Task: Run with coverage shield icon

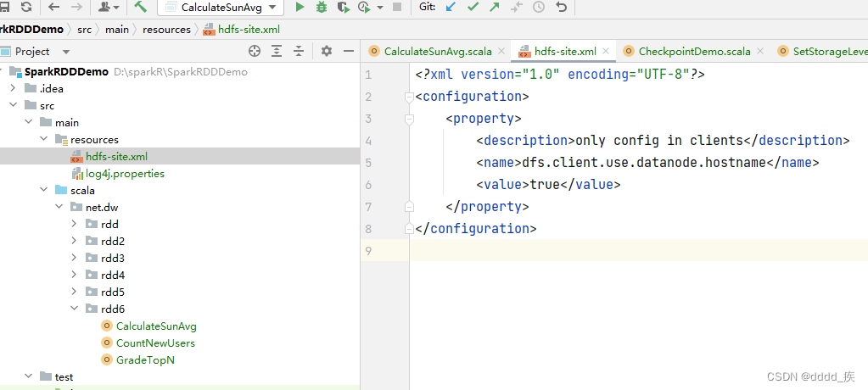Action: pos(344,7)
